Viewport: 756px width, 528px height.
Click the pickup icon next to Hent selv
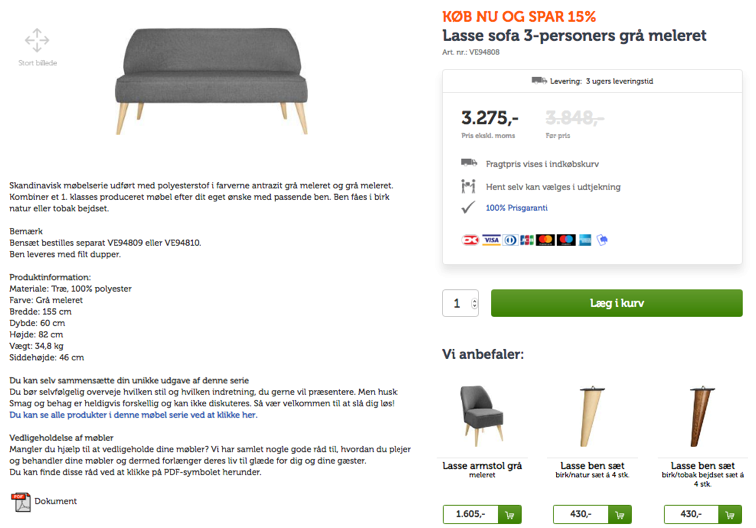coord(468,186)
